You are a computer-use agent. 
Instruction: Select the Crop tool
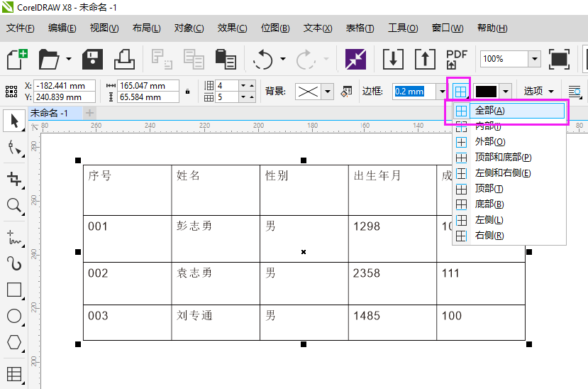pos(14,179)
